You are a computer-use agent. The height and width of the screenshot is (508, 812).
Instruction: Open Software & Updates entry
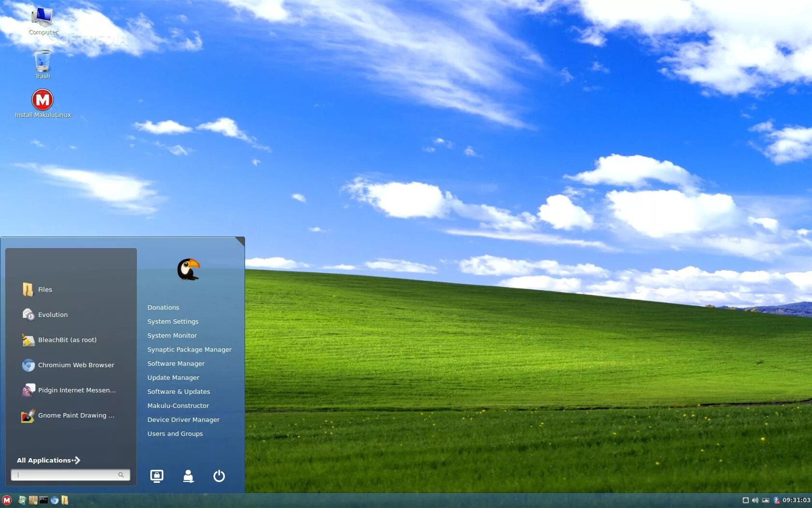[x=179, y=392]
